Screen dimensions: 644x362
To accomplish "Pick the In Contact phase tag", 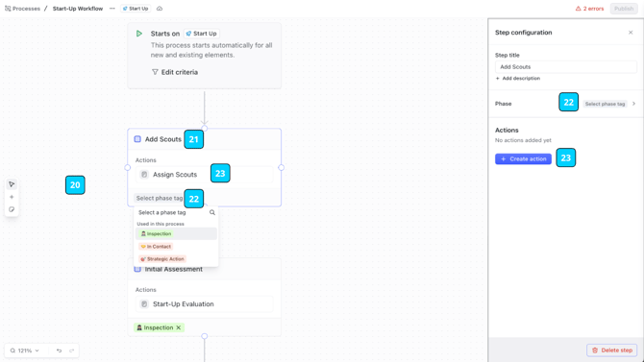I will pyautogui.click(x=156, y=246).
